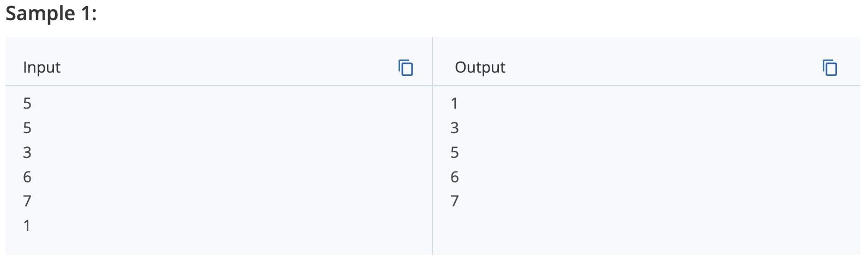The width and height of the screenshot is (868, 261).
Task: Copy the sample Output to clipboard
Action: pos(830,68)
